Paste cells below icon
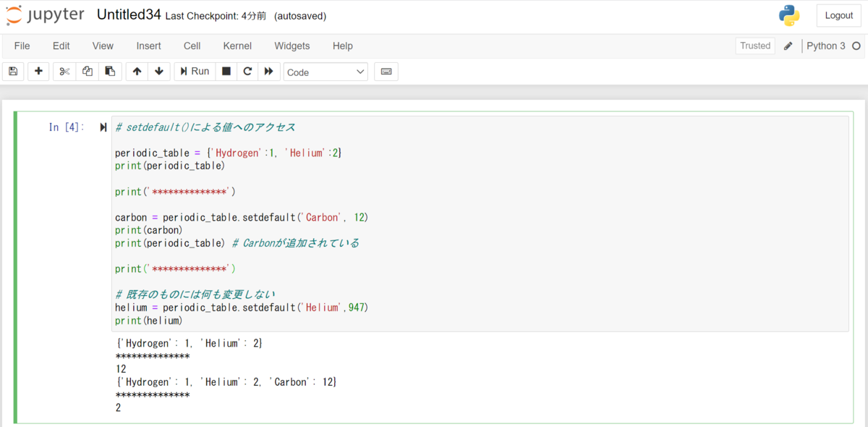 point(110,72)
